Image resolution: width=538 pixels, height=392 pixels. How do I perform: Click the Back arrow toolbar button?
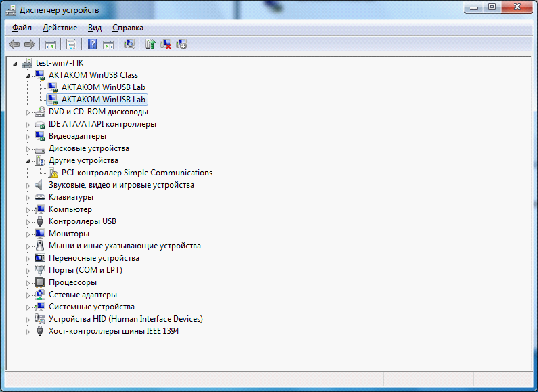pyautogui.click(x=14, y=44)
